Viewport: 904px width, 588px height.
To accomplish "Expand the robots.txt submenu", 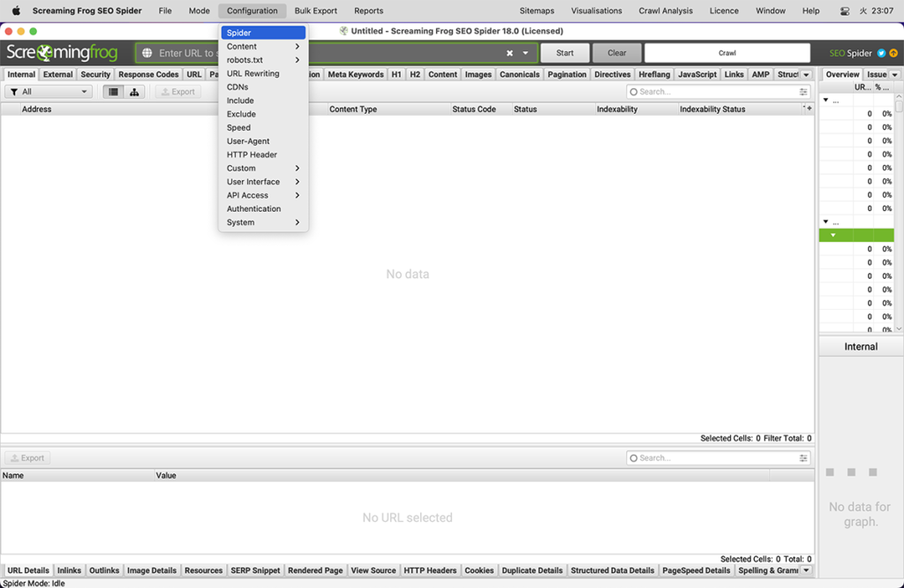I will point(263,60).
